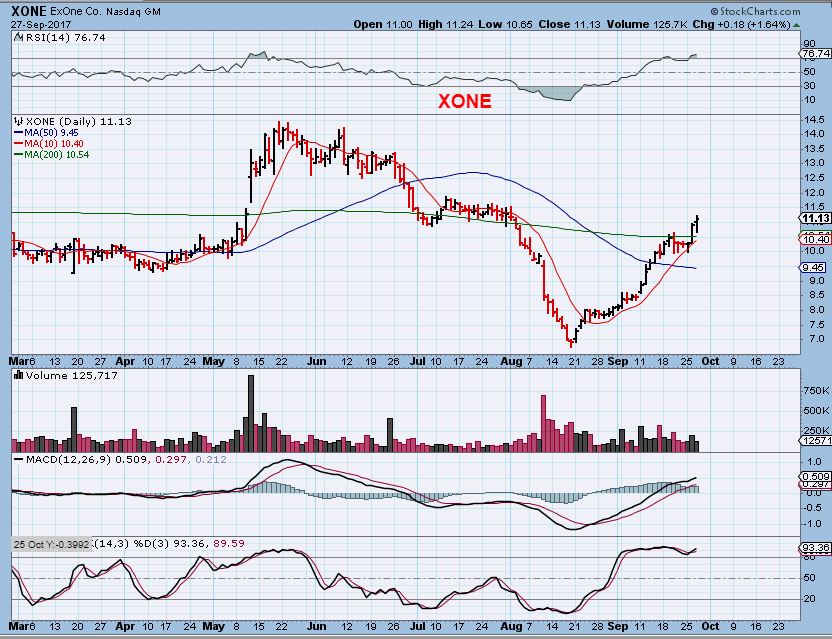
Task: Click the Open 11.00 value
Action: 383,24
